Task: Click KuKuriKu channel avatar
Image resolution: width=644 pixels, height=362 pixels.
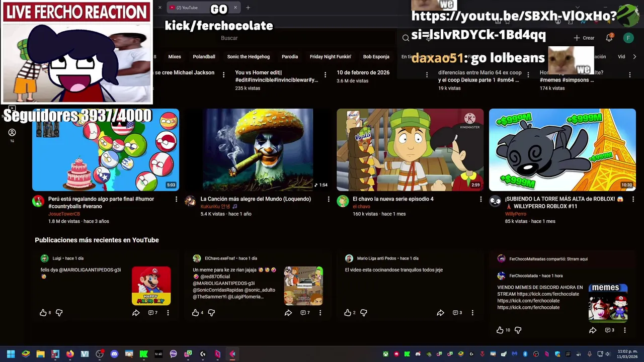Action: [x=190, y=202]
